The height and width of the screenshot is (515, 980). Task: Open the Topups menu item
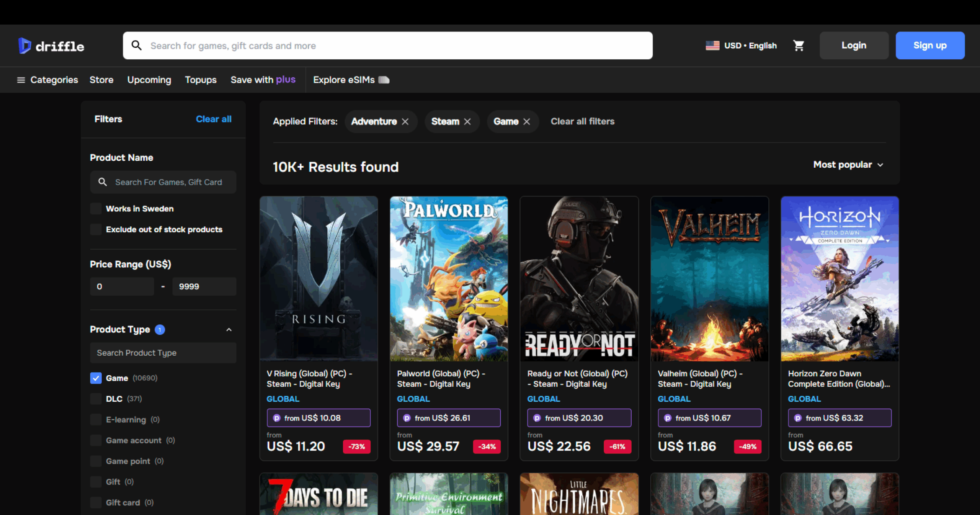[201, 80]
